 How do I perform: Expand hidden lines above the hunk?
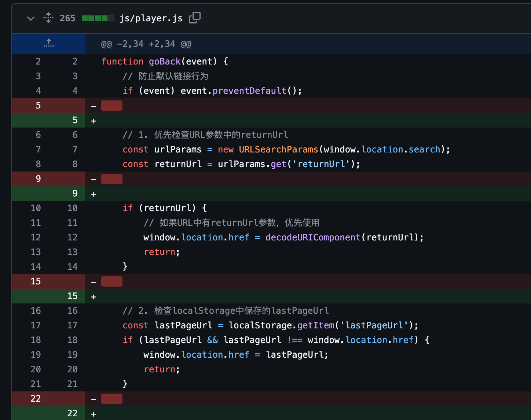click(x=48, y=44)
